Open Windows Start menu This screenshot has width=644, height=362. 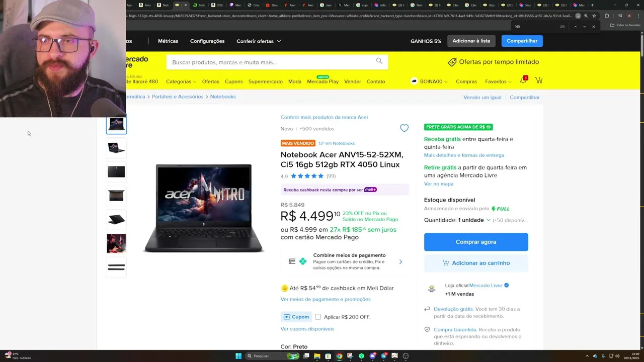(x=238, y=356)
